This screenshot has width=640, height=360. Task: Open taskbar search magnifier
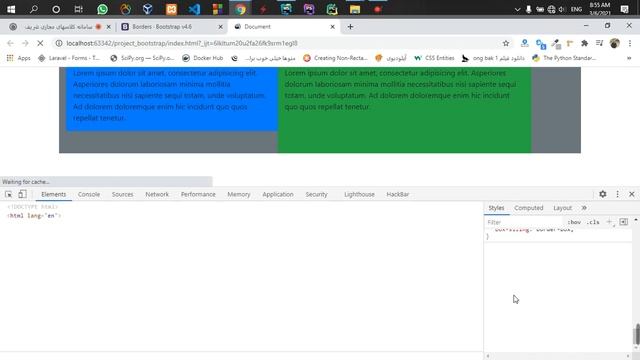tap(34, 9)
